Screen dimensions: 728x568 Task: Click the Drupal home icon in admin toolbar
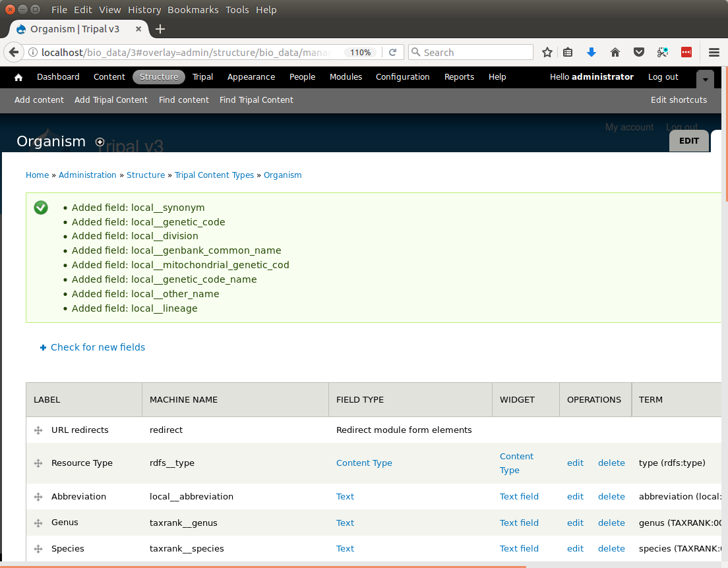tap(18, 77)
